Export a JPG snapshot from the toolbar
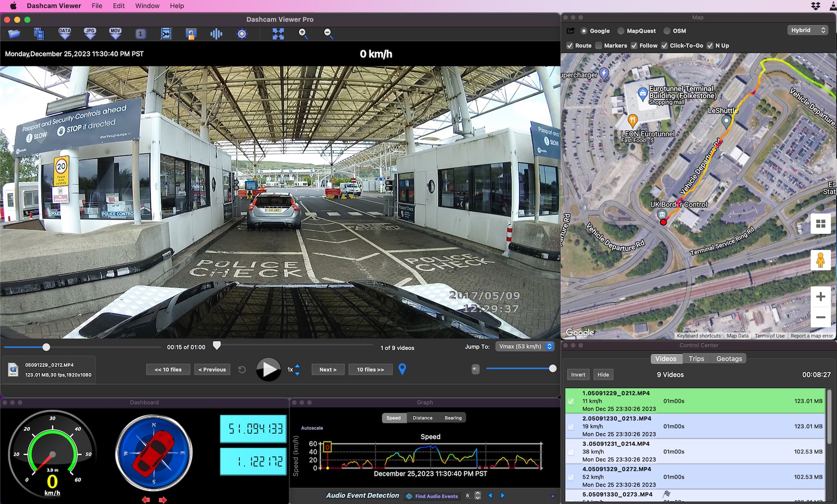Image resolution: width=837 pixels, height=504 pixels. (x=90, y=34)
